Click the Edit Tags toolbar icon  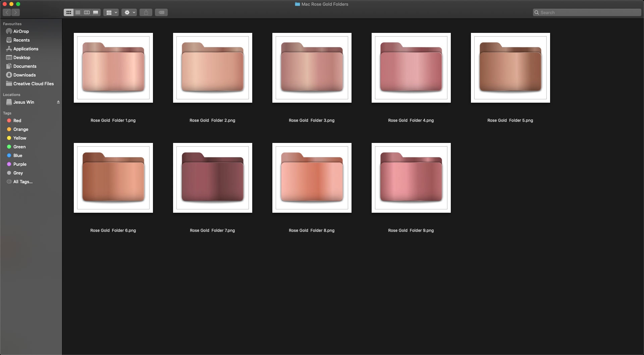[161, 12]
